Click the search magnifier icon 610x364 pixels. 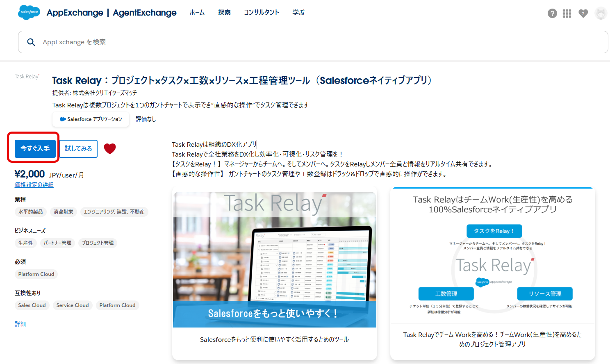(x=31, y=42)
